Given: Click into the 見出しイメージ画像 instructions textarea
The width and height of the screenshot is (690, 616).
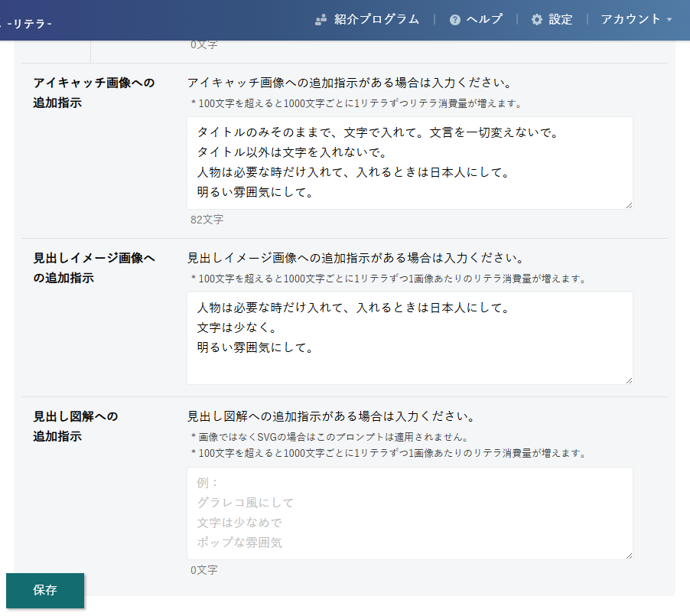Looking at the screenshot, I should [409, 337].
